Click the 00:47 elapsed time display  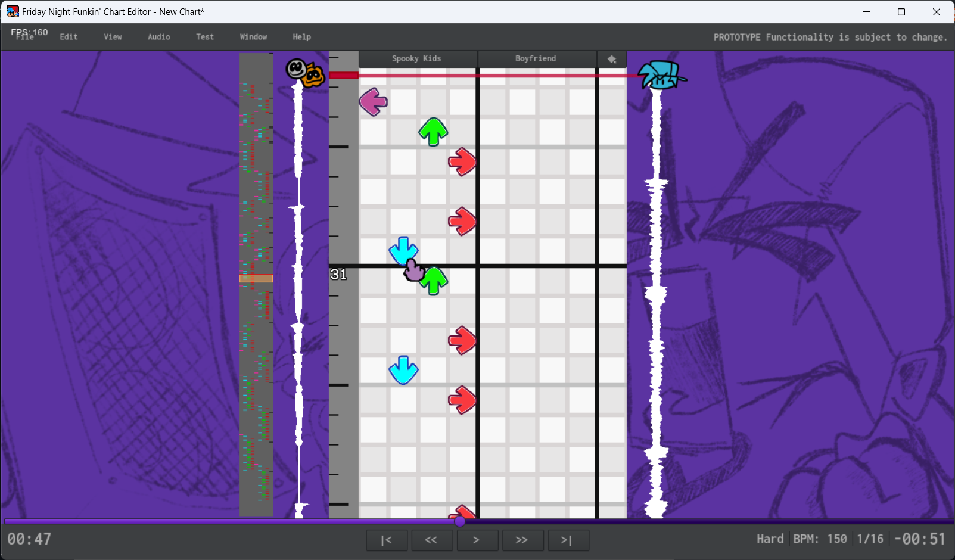pos(30,539)
